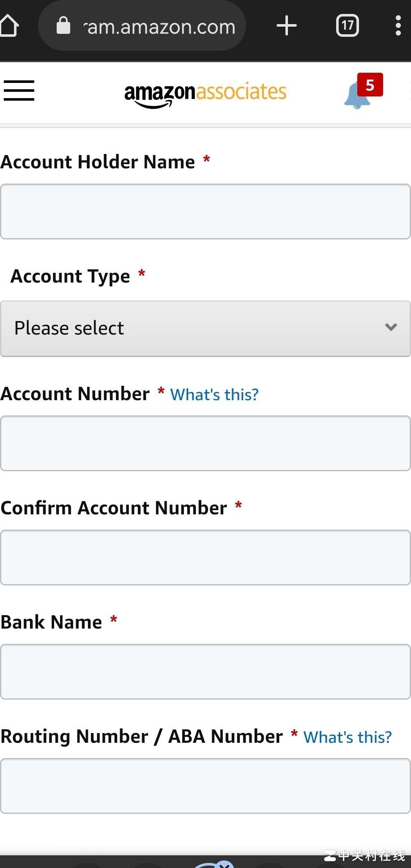Click the Routing Number / ABA Number field
The image size is (411, 868).
click(x=205, y=786)
